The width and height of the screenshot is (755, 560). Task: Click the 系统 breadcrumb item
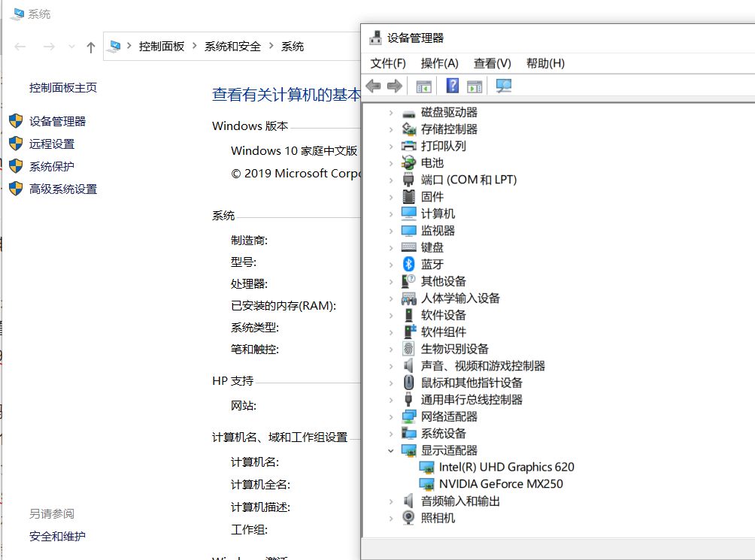point(293,46)
